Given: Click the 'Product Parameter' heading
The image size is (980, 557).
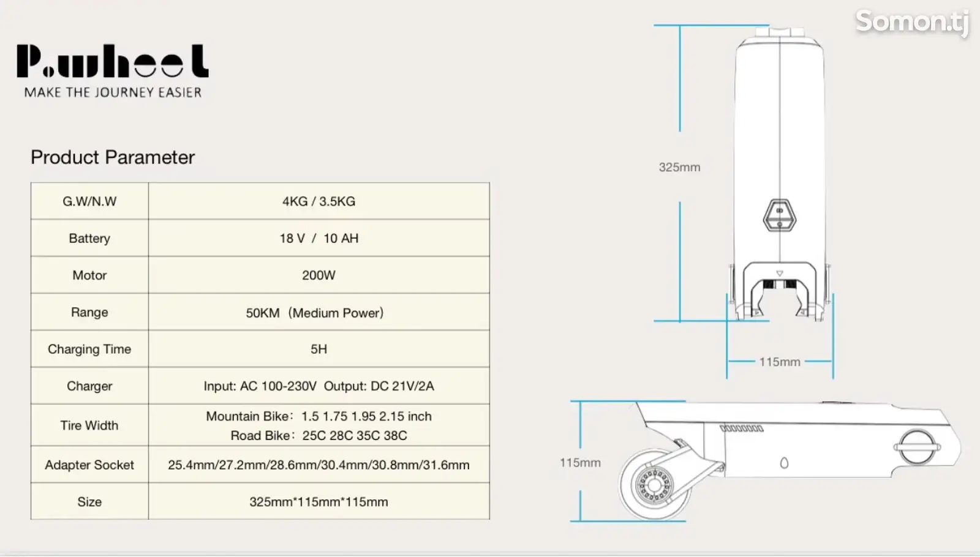Looking at the screenshot, I should click(113, 157).
